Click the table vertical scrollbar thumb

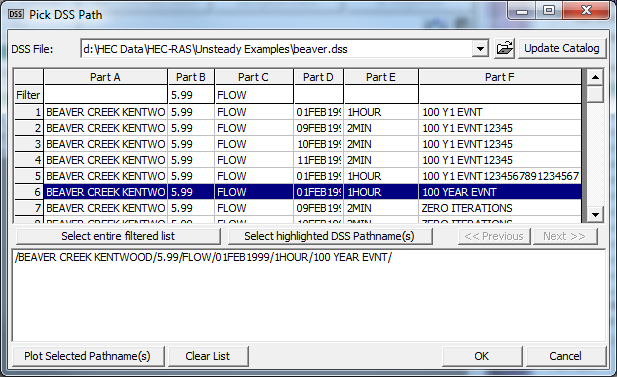point(595,94)
